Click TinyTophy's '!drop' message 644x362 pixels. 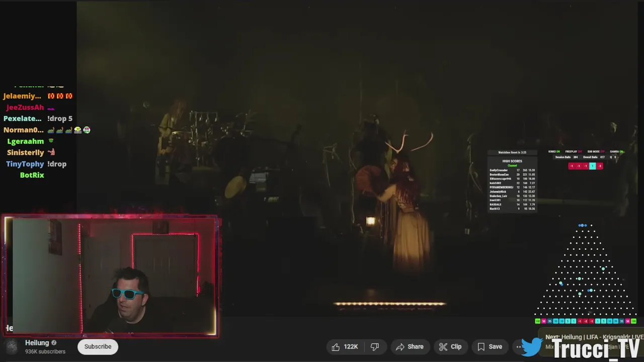tap(57, 164)
